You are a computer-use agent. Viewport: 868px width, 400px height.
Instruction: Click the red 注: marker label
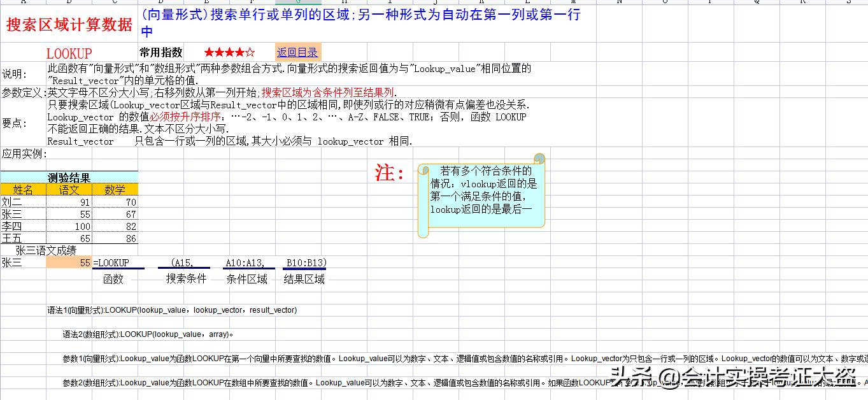(387, 173)
